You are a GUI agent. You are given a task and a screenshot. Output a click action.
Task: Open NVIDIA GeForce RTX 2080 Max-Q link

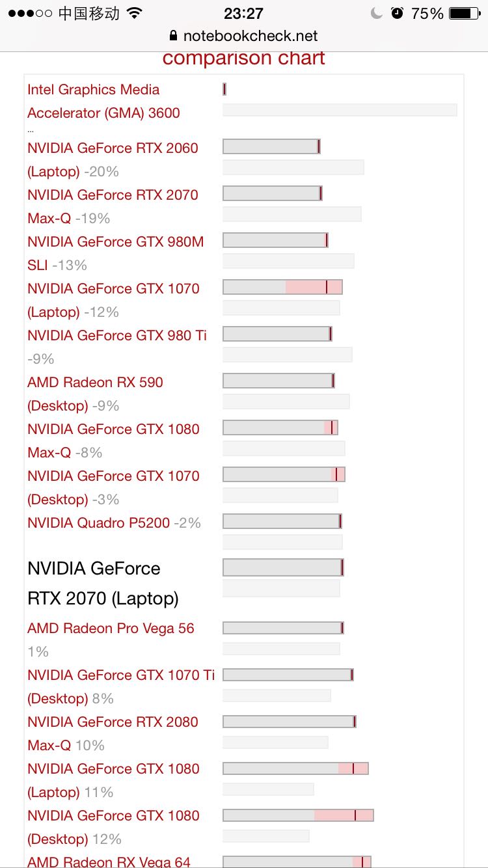113,722
